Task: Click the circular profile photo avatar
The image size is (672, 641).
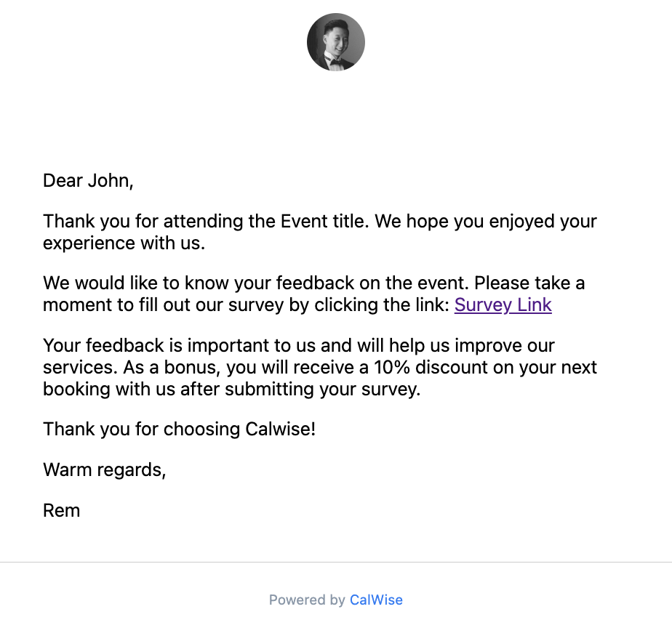Action: (x=335, y=42)
